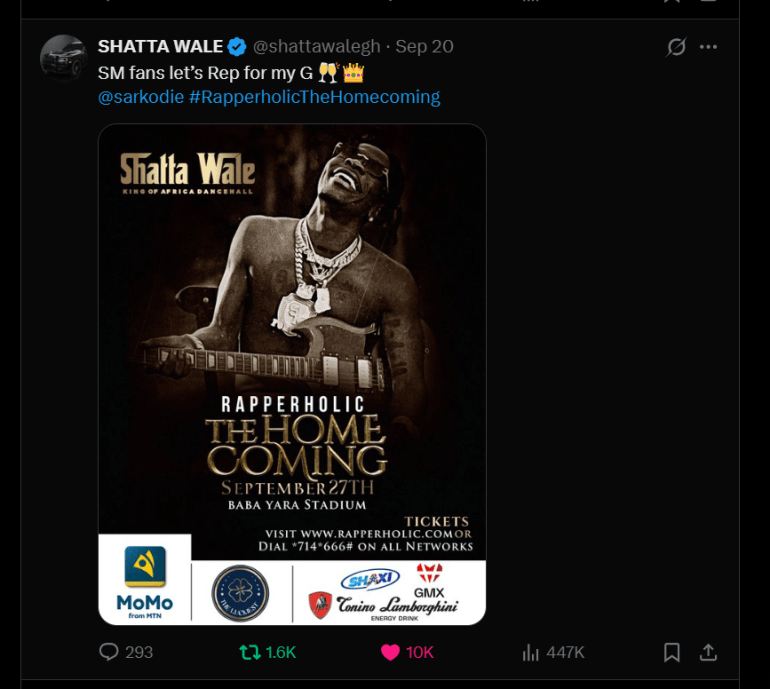
Task: Open the @shattawalegh handle
Action: point(317,47)
